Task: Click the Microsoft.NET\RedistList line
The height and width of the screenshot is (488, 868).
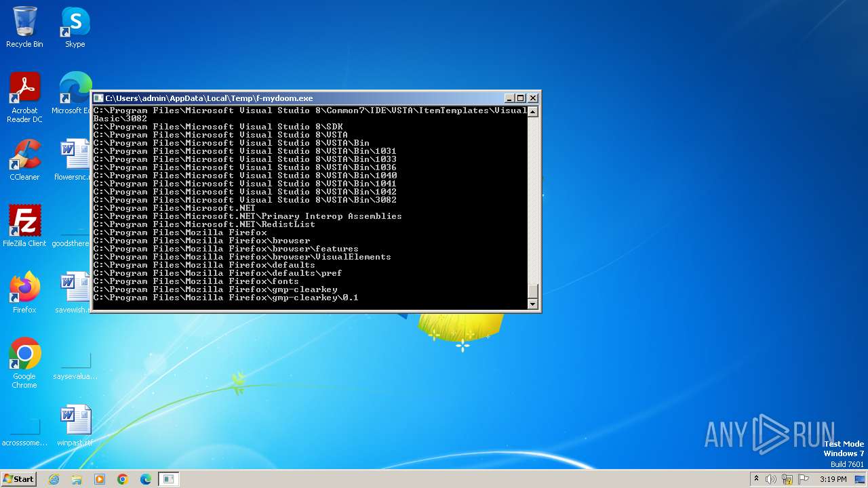Action: pyautogui.click(x=204, y=224)
